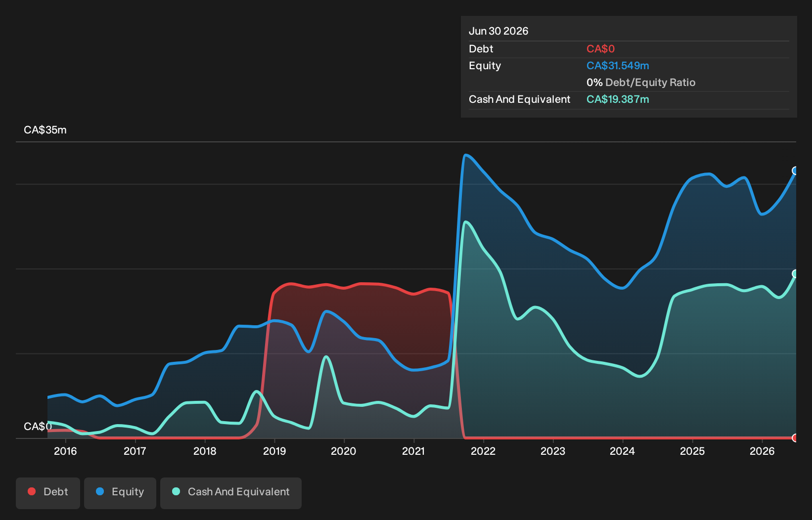
Task: Click the 2016 x-axis label
Action: pyautogui.click(x=65, y=451)
